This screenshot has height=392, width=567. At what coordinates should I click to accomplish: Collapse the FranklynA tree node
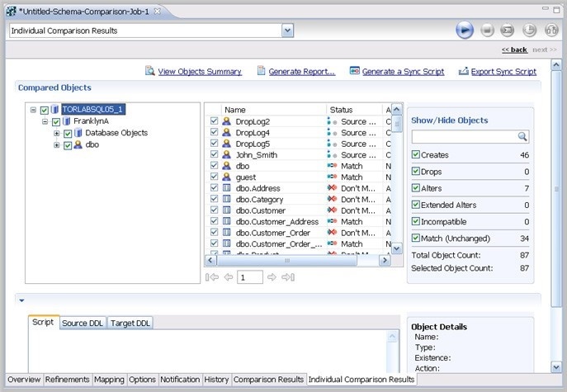click(x=45, y=121)
